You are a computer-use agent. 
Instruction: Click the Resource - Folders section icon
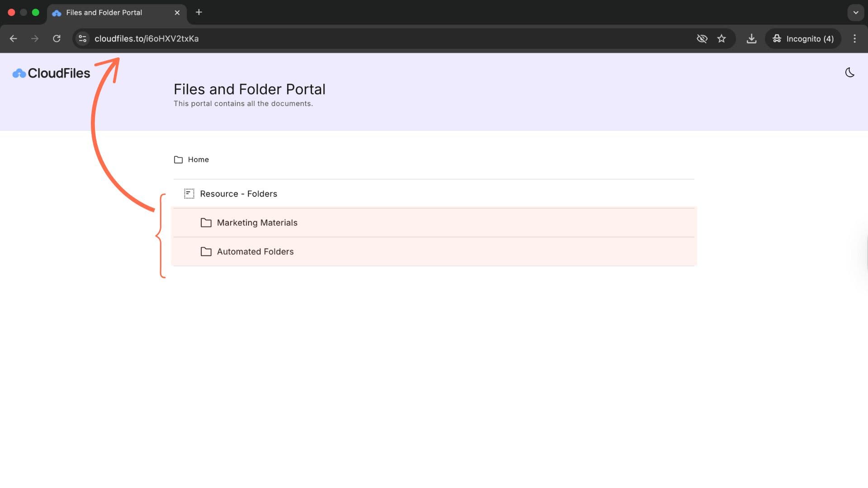tap(189, 194)
